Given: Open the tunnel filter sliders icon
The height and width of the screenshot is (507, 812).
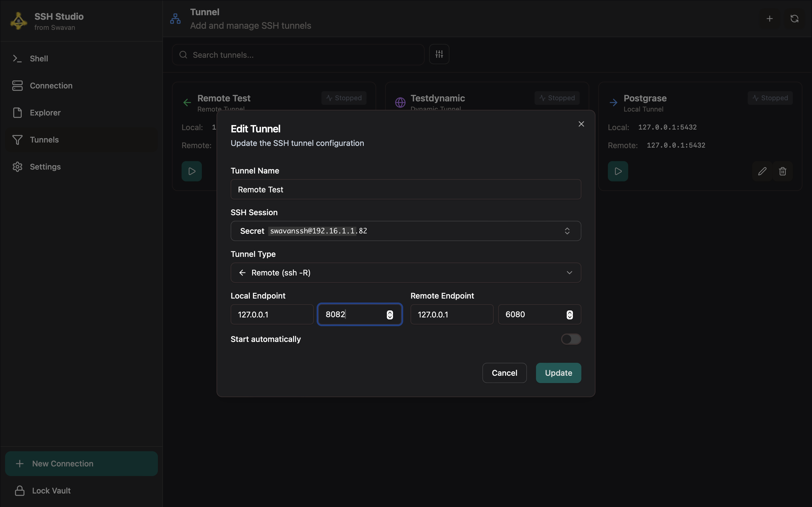Looking at the screenshot, I should tap(439, 54).
